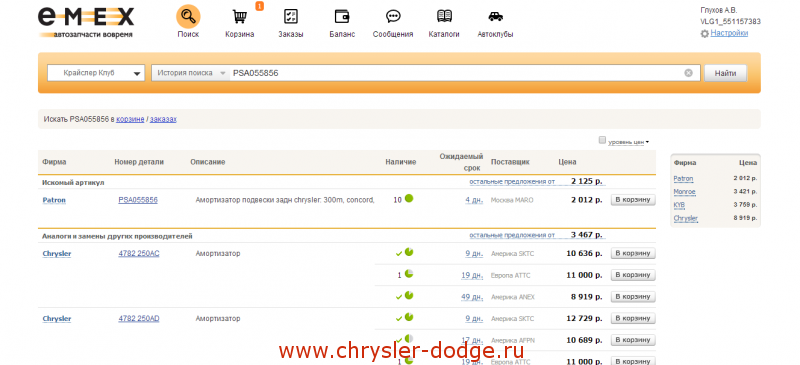The height and width of the screenshot is (365, 800).
Task: Click the user name Глухов А.В.
Action: click(719, 10)
